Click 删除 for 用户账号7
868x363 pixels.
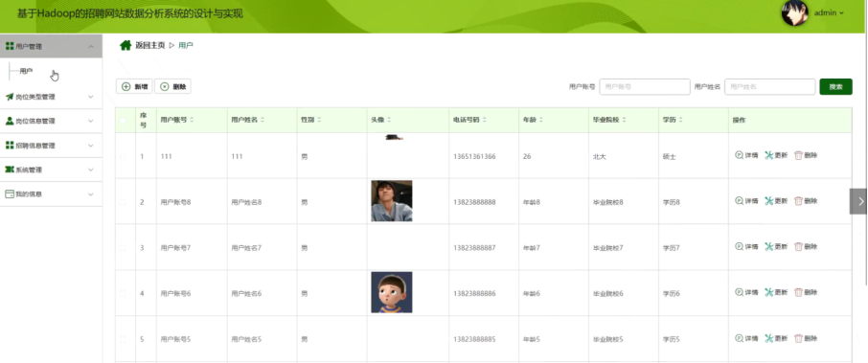tap(806, 246)
